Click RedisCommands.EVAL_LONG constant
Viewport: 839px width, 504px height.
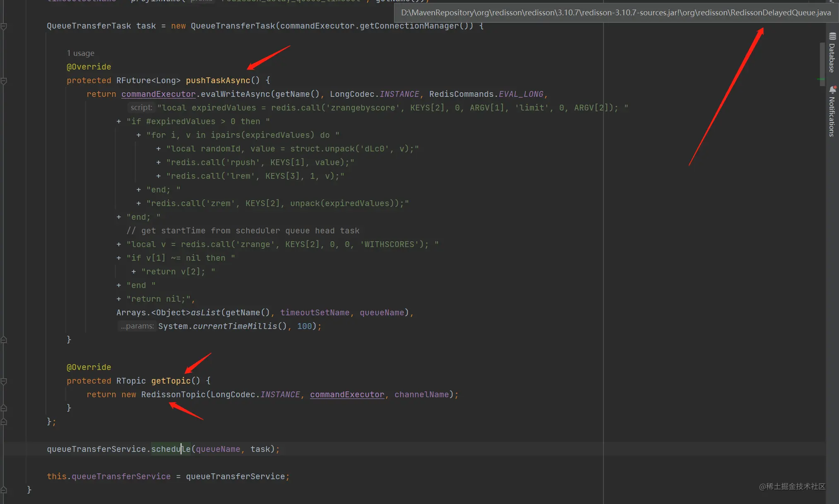pyautogui.click(x=486, y=94)
